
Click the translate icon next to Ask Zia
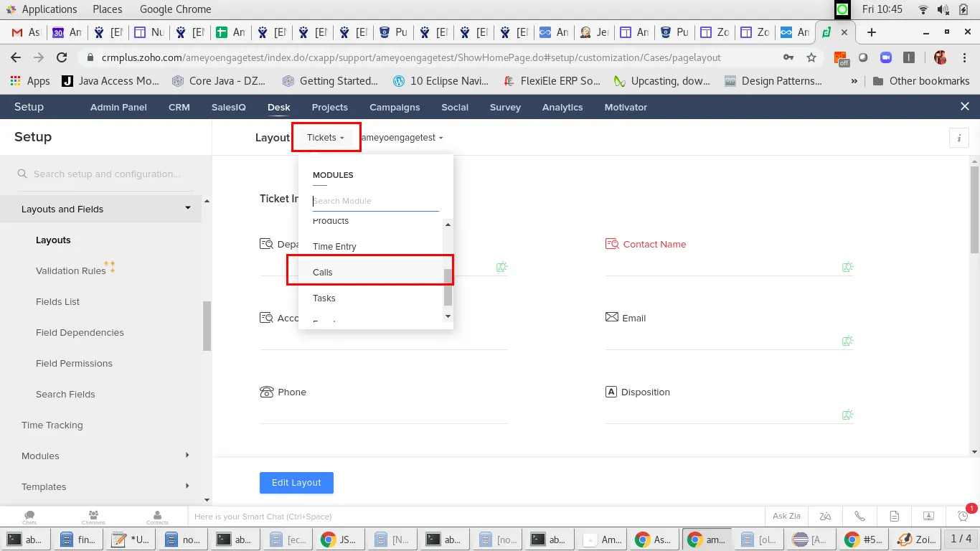[x=825, y=516]
